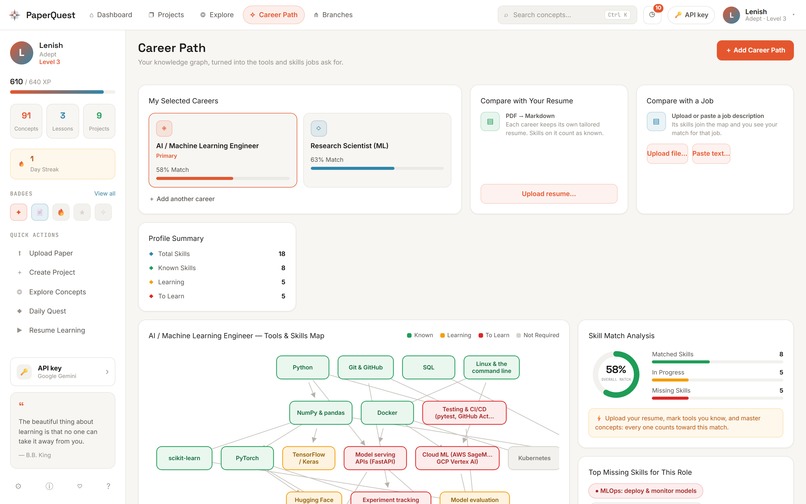Click the sidebar API key key icon
Screen dimensions: 806x504
click(24, 371)
